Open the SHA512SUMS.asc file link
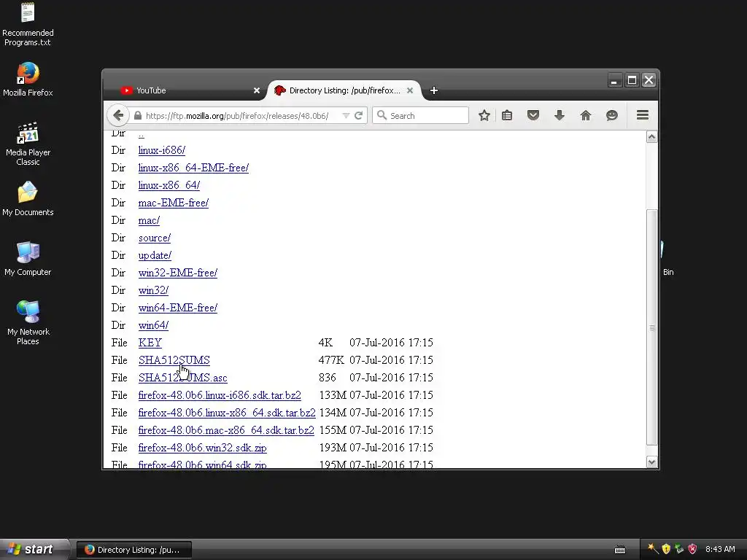The width and height of the screenshot is (747, 560). pyautogui.click(x=183, y=378)
